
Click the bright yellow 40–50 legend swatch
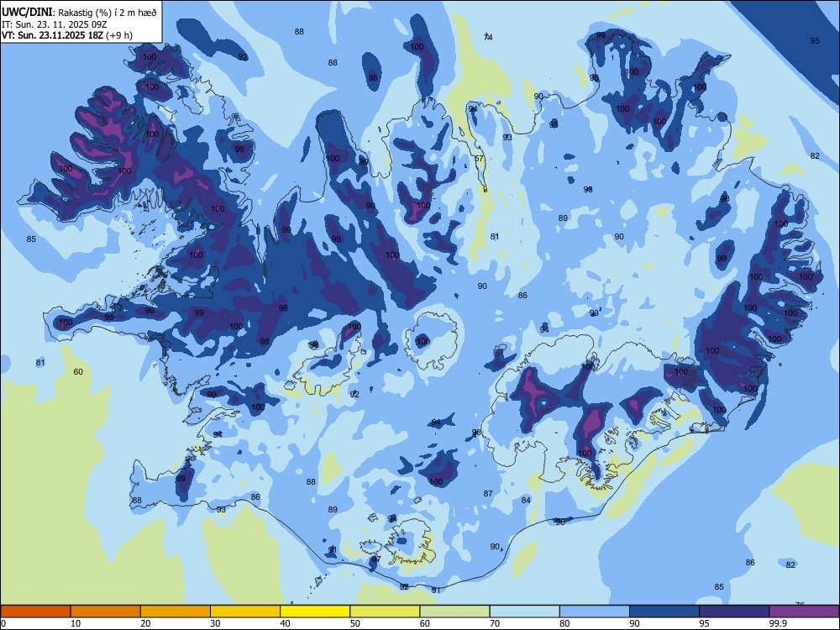click(x=315, y=612)
